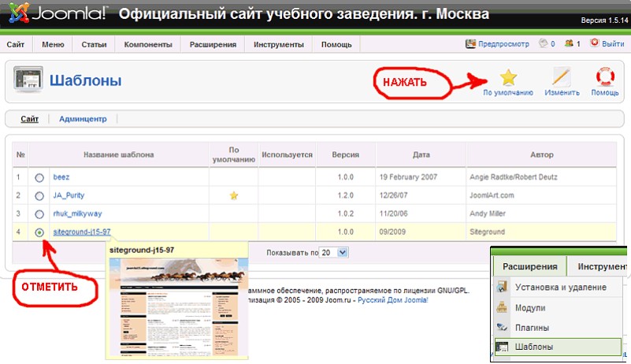This screenshot has width=631, height=364.
Task: Click the red Выйти logout icon
Action: pos(595,43)
